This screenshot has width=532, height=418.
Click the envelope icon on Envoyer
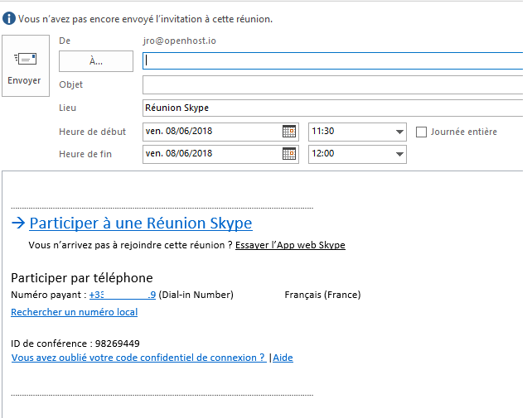(26, 59)
